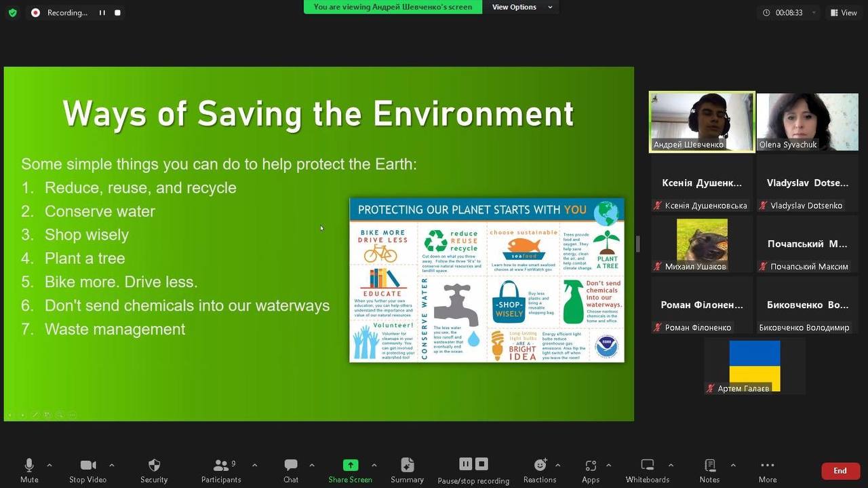Open the Participants panel

[221, 470]
